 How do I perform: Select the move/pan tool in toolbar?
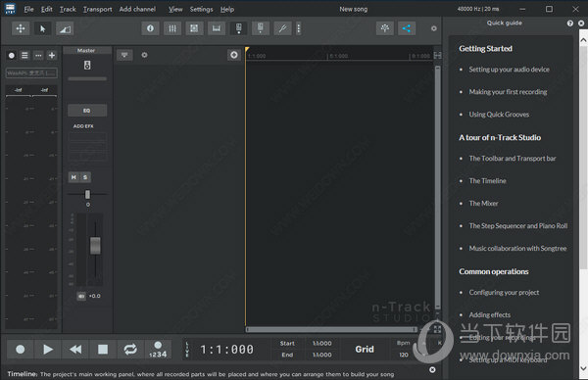coord(21,28)
